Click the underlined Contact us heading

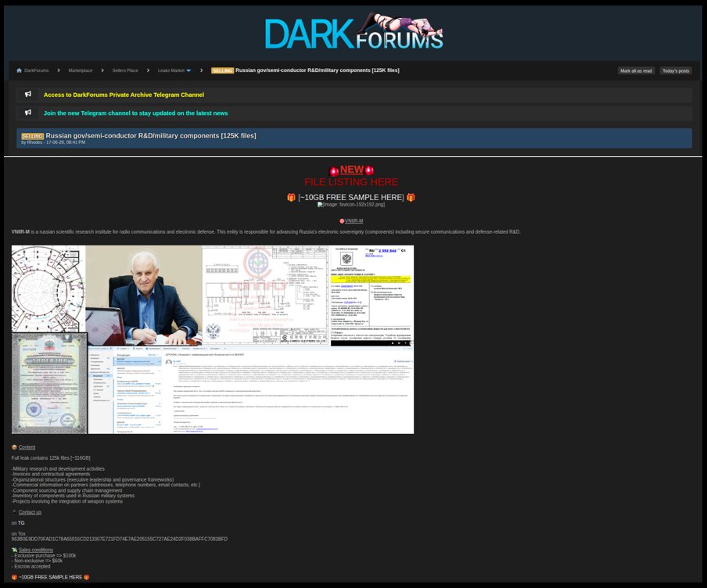pos(30,512)
